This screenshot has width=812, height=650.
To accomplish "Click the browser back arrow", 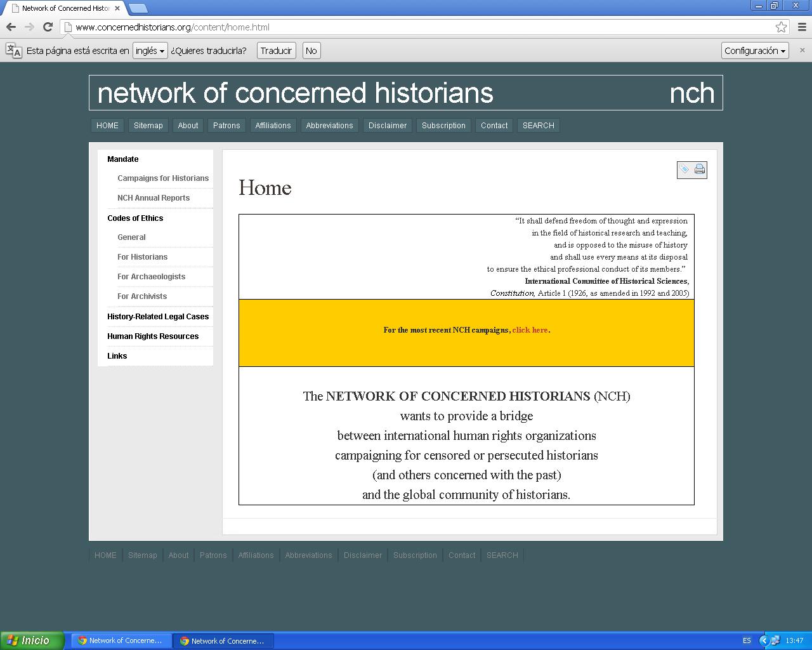I will 11,27.
